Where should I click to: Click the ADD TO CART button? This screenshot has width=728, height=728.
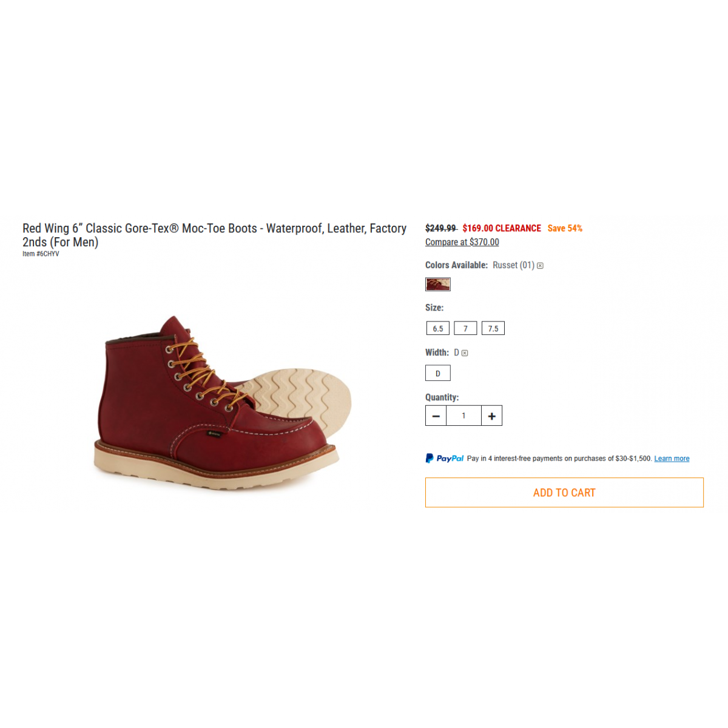(x=564, y=493)
